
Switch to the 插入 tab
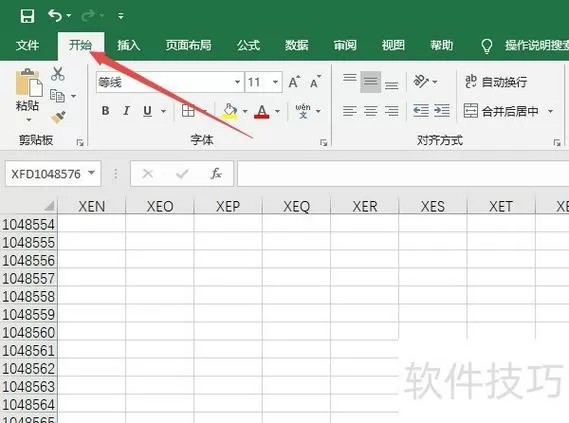[x=128, y=45]
